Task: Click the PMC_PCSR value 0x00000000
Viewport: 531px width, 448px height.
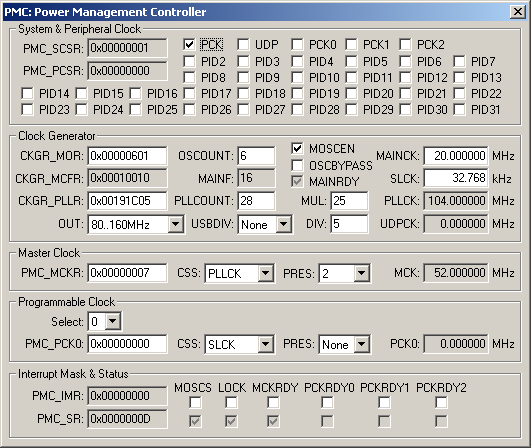Action: 127,71
